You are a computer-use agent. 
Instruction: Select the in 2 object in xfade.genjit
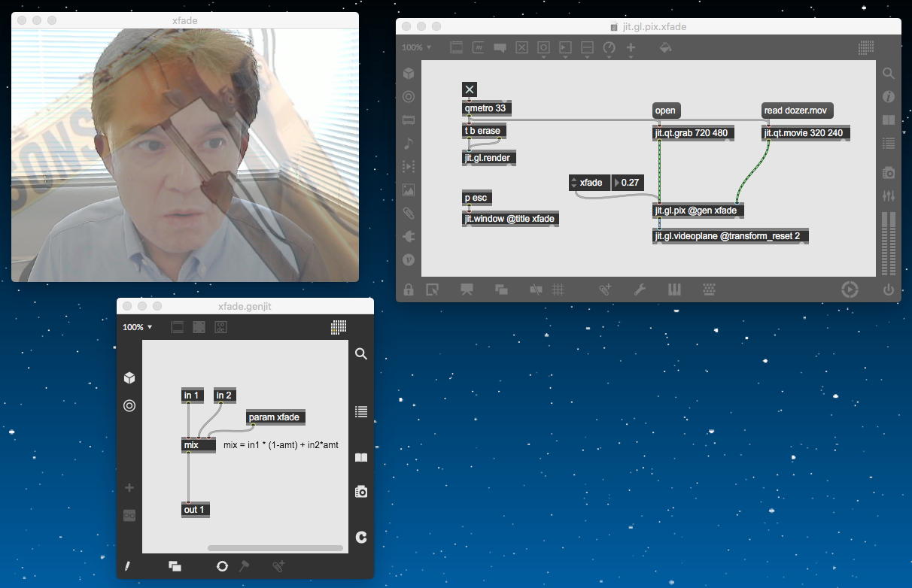[224, 396]
